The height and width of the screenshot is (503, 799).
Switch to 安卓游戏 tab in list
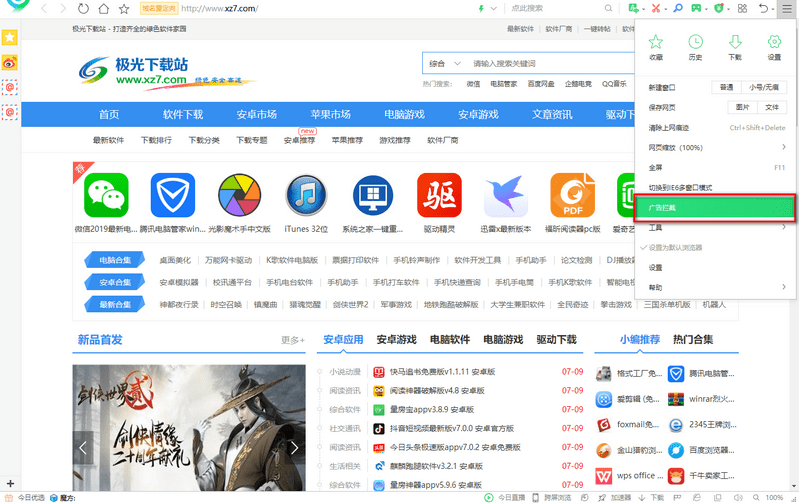coord(396,339)
